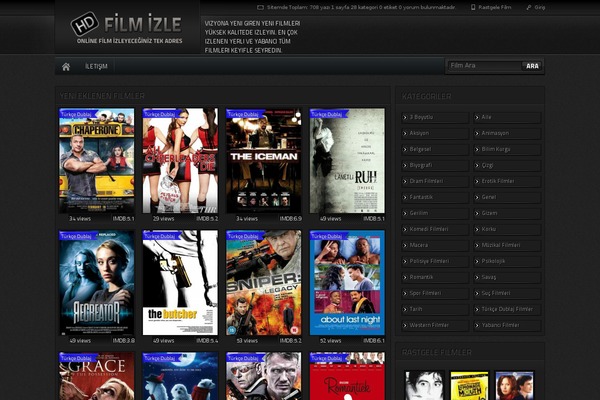The image size is (600, 400).
Task: Select the Romantik category
Action: (435, 277)
